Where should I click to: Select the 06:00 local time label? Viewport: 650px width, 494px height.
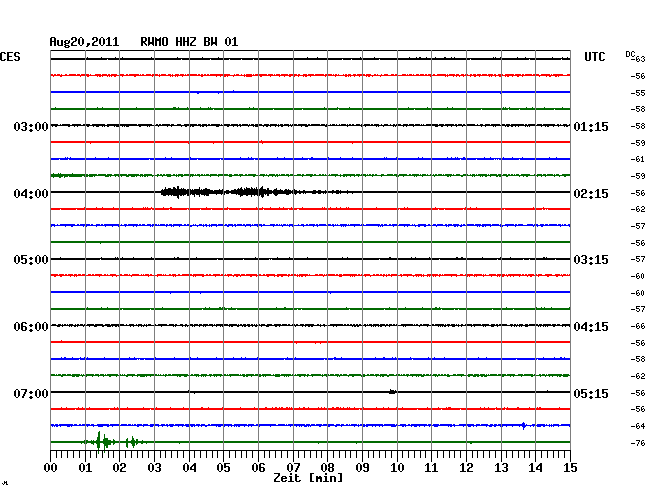[x=31, y=327]
